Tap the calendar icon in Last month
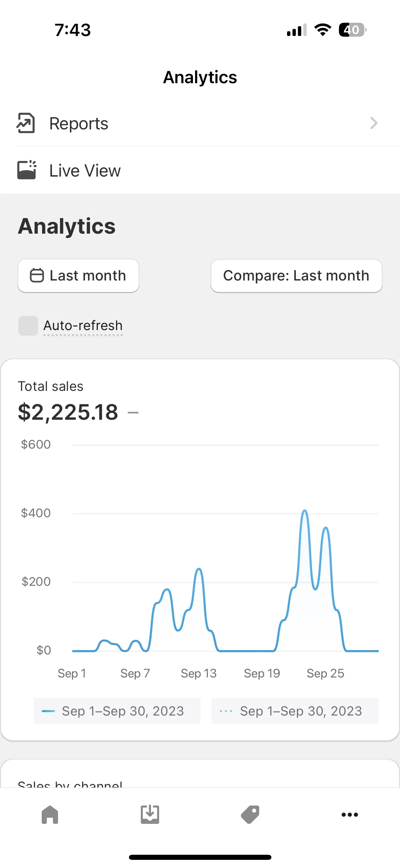Image resolution: width=400 pixels, height=868 pixels. pyautogui.click(x=37, y=275)
